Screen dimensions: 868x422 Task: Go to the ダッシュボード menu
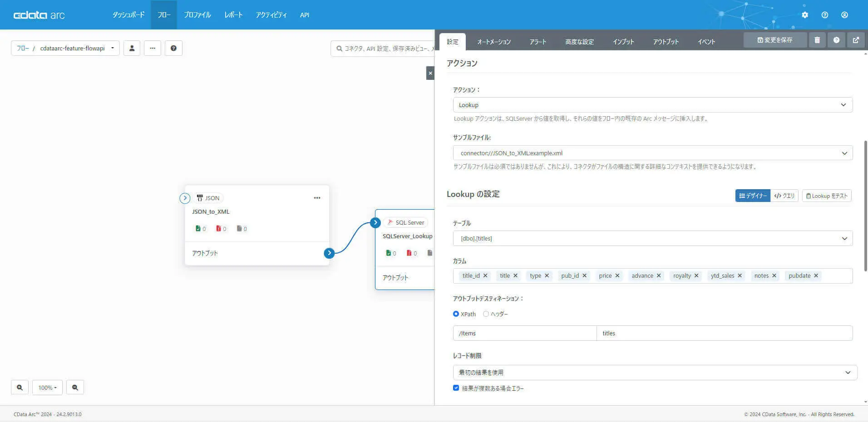(128, 15)
